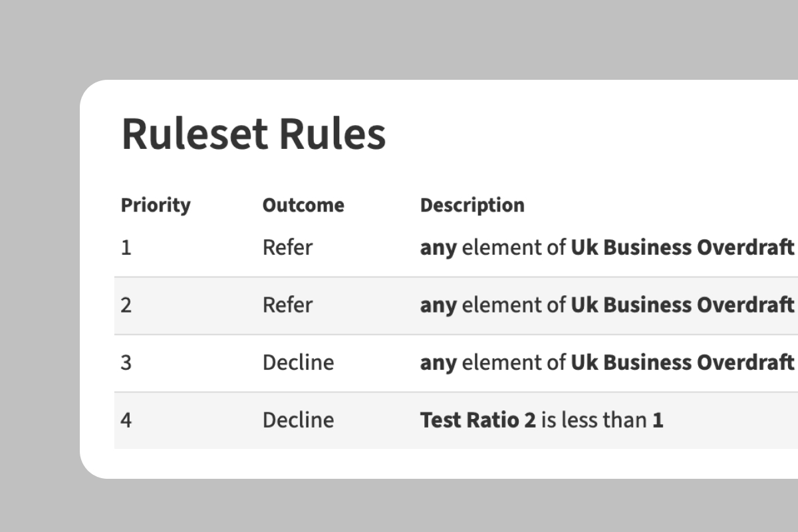This screenshot has width=798, height=532.
Task: Click the Ruleset Rules heading
Action: tap(253, 134)
